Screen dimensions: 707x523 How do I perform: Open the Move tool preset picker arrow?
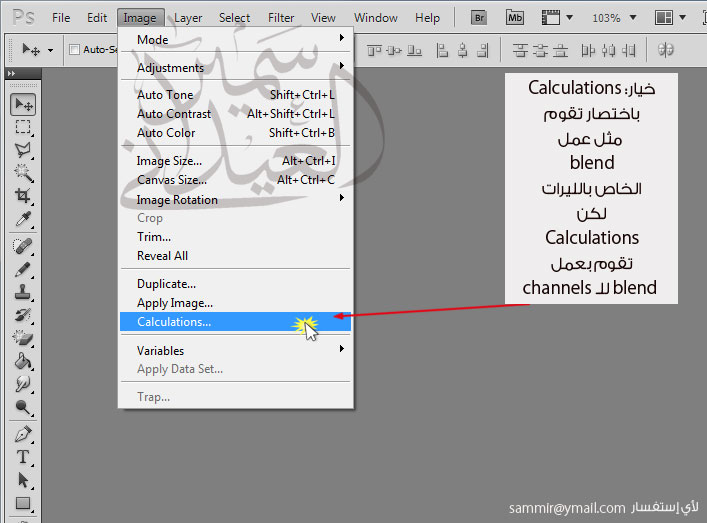point(50,50)
